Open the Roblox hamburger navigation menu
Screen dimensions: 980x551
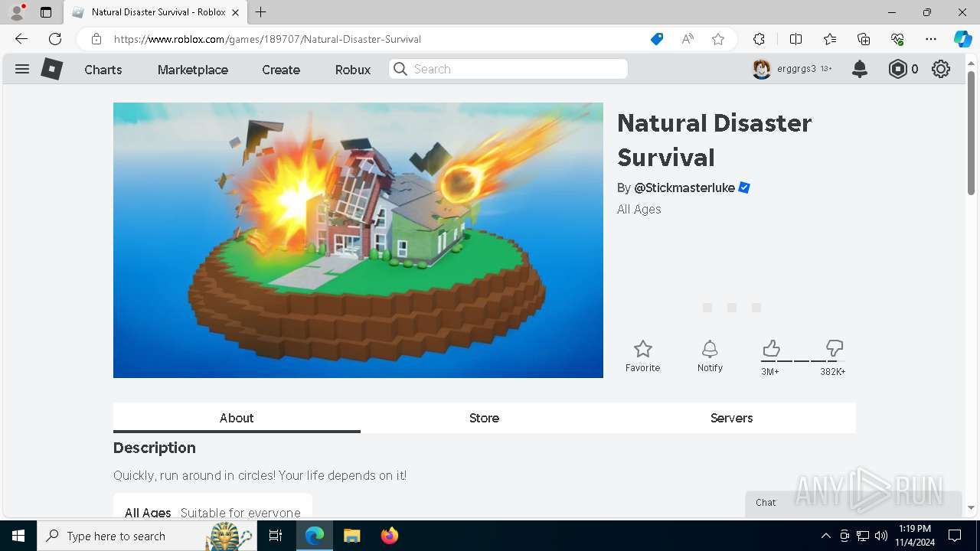pos(22,70)
